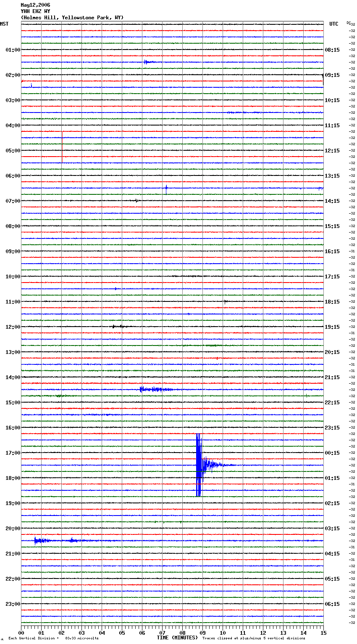Select the 07:00 MST time label
The width and height of the screenshot is (357, 644).
pos(13,201)
